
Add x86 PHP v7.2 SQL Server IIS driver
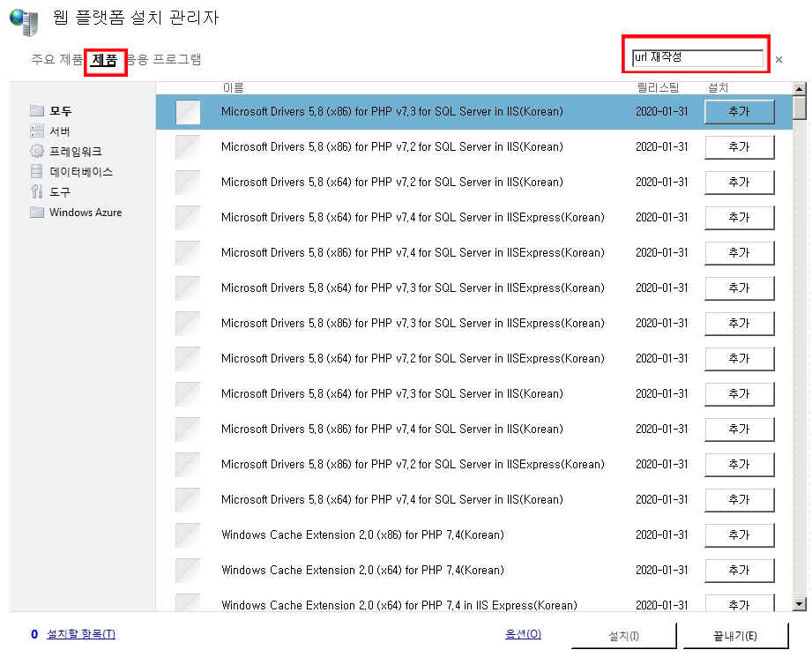tap(740, 147)
